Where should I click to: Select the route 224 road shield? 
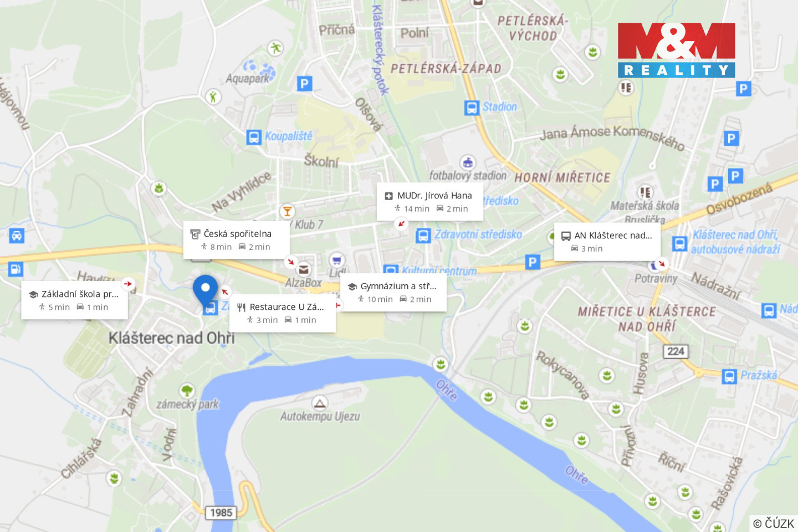click(676, 351)
